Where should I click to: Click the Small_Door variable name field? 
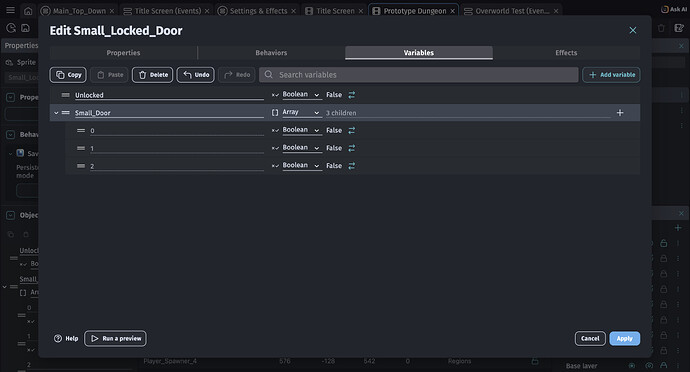point(169,113)
